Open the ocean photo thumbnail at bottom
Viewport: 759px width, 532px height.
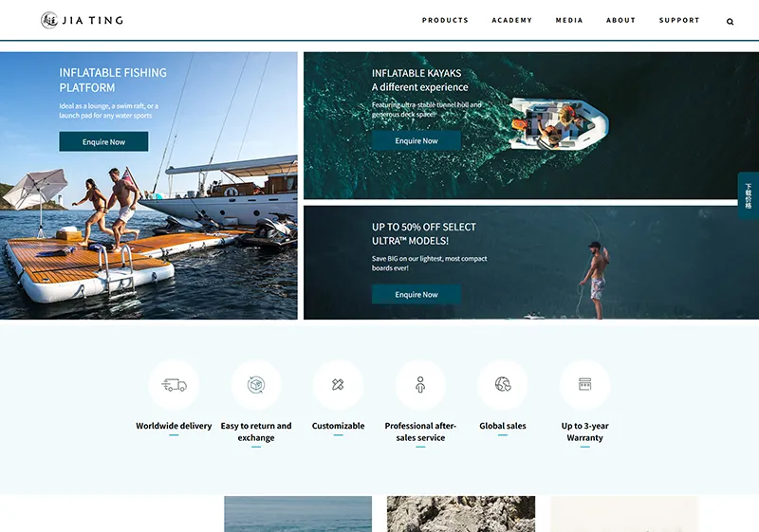[298, 514]
